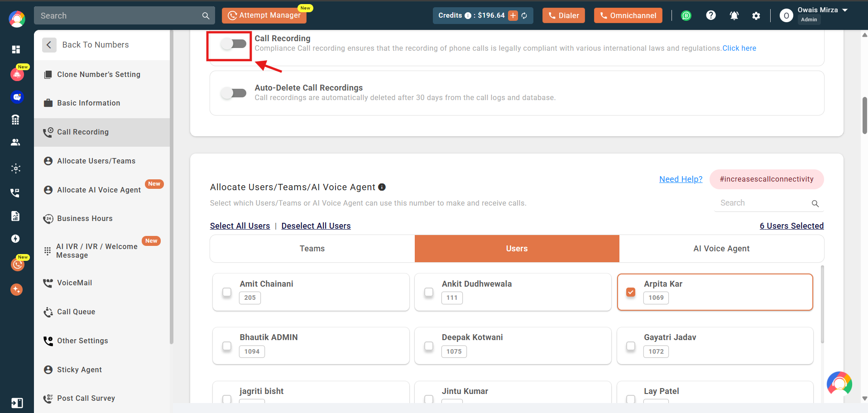The width and height of the screenshot is (868, 413).
Task: Switch to the Teams tab
Action: [312, 249]
